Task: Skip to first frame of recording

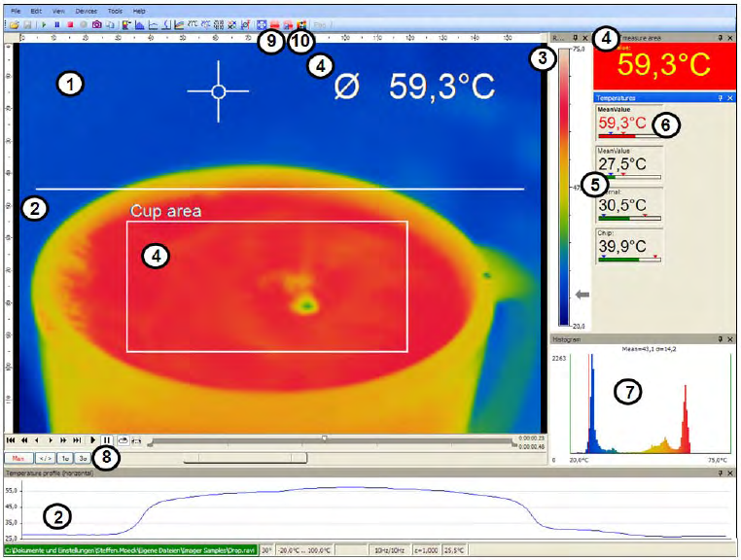Action: pos(11,440)
